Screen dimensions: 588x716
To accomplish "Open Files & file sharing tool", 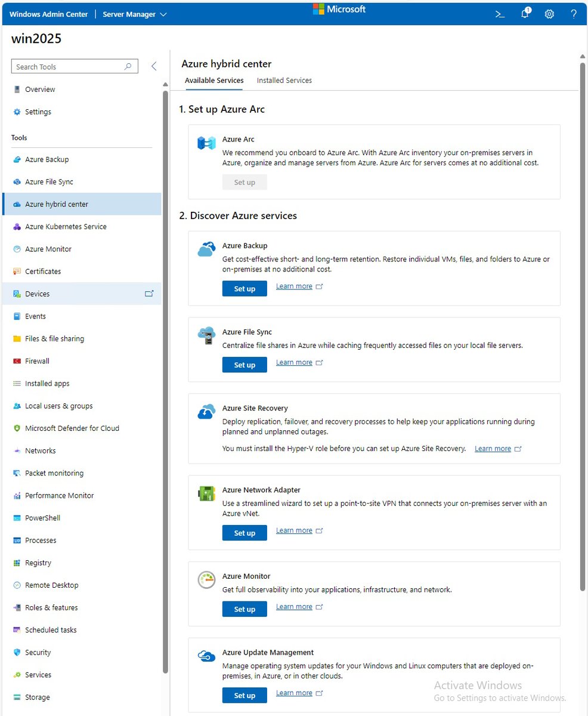I will click(x=82, y=339).
